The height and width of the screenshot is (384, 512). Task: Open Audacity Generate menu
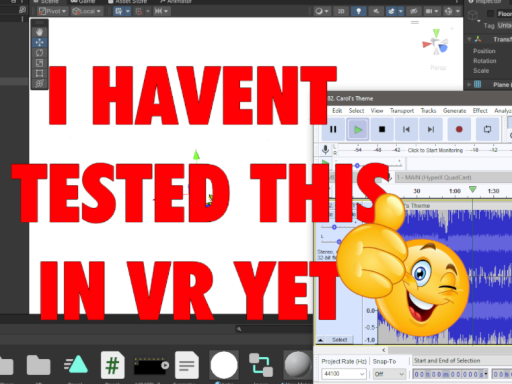454,111
